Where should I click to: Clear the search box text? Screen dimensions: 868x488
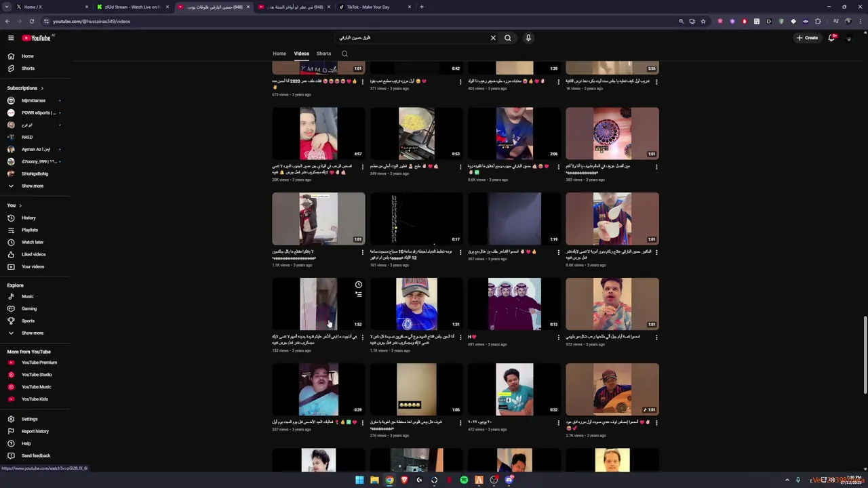(493, 38)
